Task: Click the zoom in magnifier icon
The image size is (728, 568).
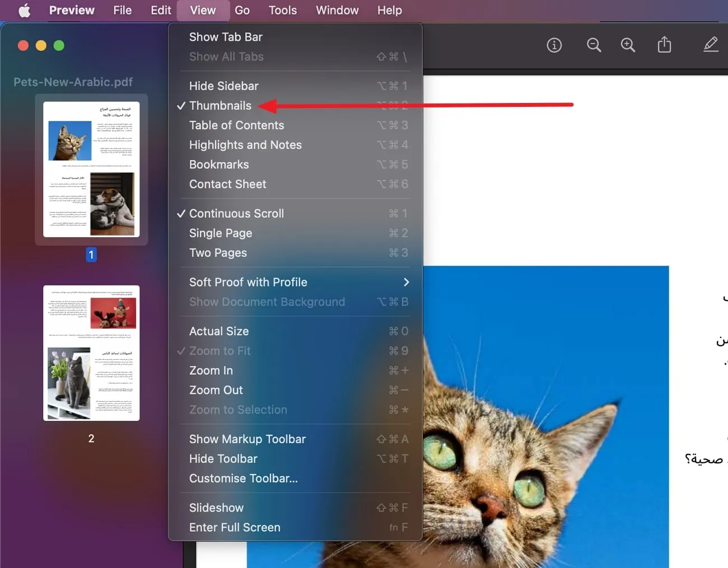Action: (x=628, y=45)
